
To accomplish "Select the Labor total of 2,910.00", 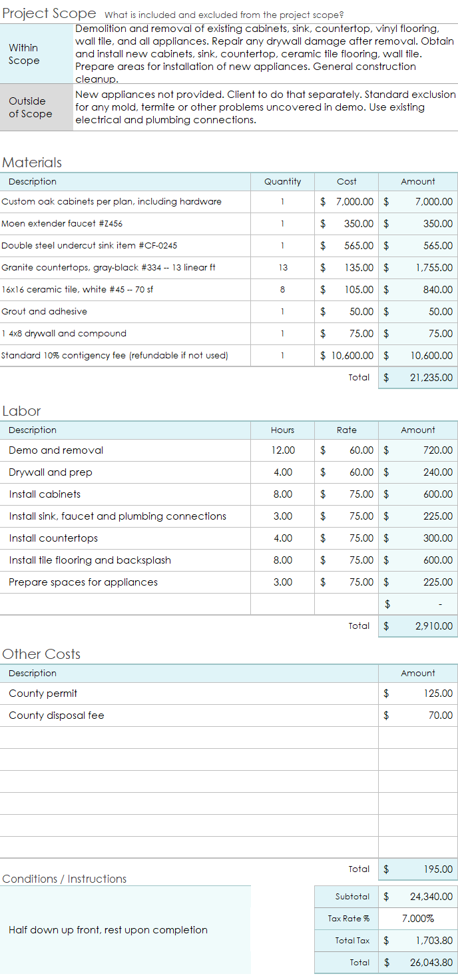I will click(x=418, y=626).
